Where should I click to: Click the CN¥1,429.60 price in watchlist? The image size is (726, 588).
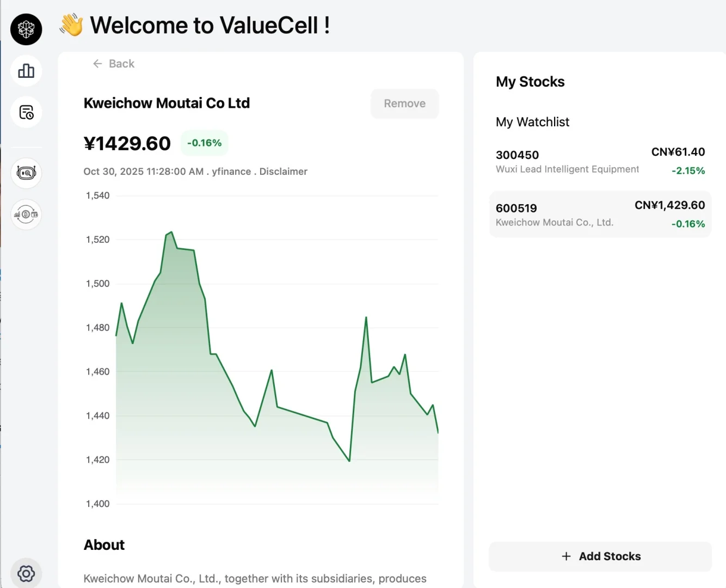(669, 205)
